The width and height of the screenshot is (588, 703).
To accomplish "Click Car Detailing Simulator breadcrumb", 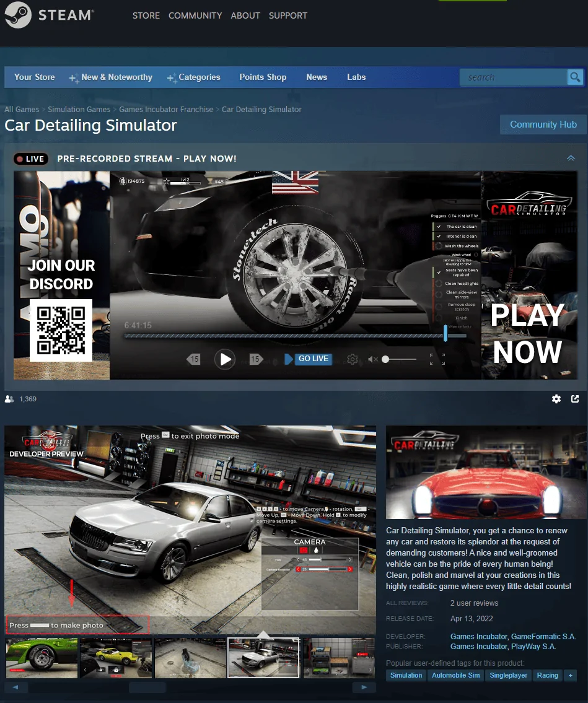I will (x=261, y=110).
